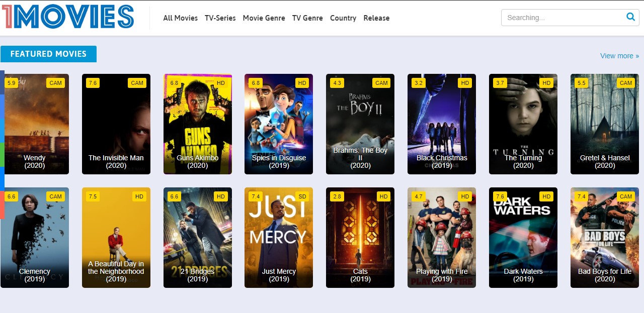Open The Turning movie poster

pos(523,124)
